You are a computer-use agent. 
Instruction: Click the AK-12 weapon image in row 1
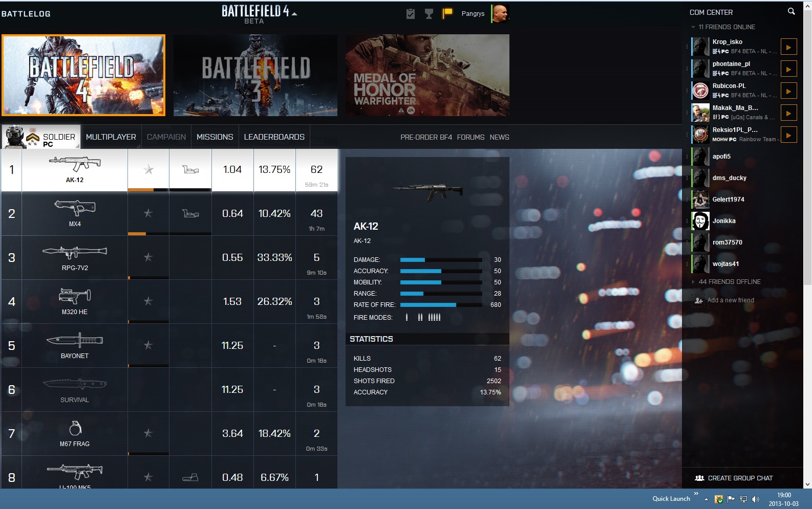point(75,164)
